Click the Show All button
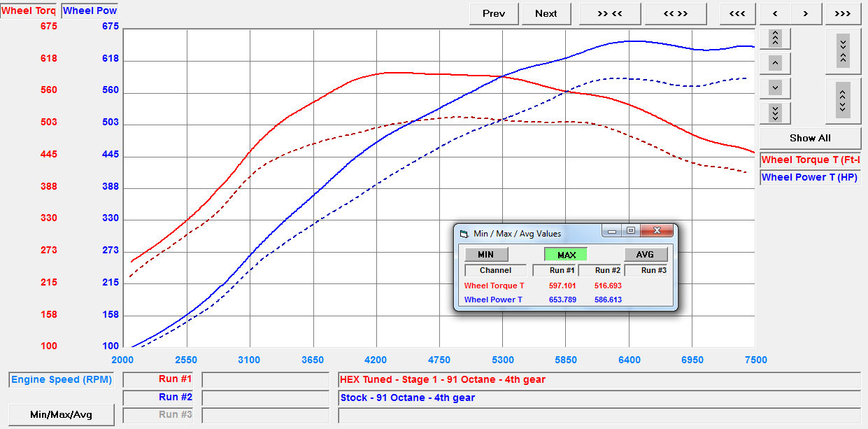The height and width of the screenshot is (429, 868). coord(809,138)
